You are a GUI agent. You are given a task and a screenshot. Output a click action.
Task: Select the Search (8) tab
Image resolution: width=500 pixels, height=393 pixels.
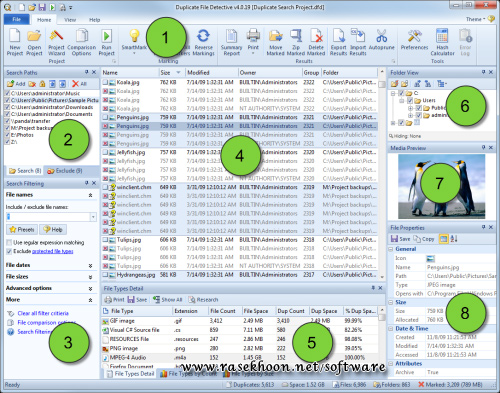click(25, 171)
